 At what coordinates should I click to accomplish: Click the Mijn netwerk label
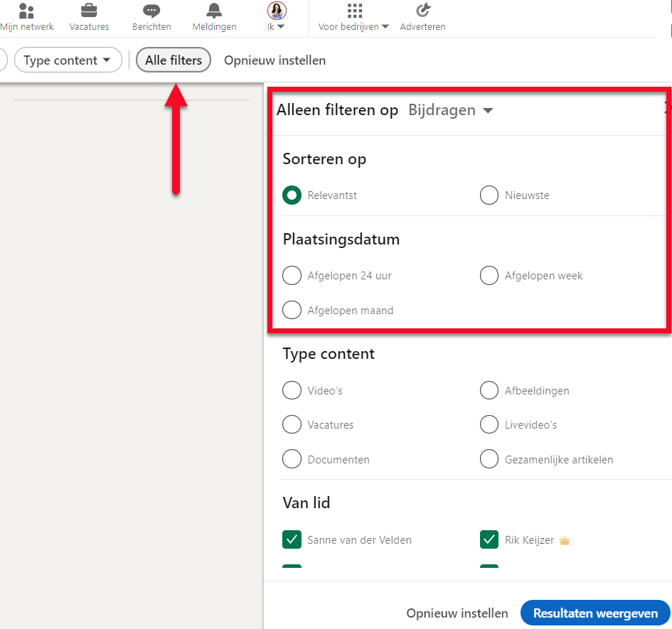[26, 26]
